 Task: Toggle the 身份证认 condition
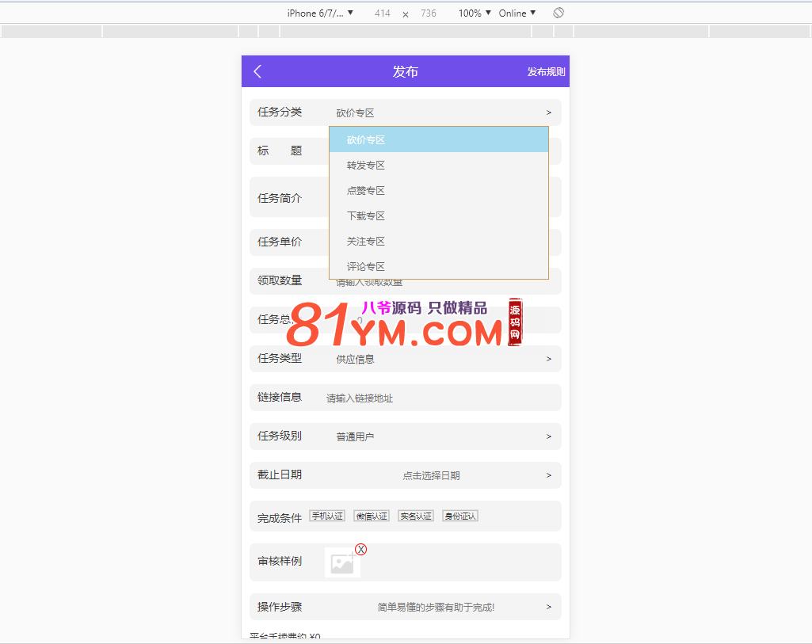(x=460, y=516)
